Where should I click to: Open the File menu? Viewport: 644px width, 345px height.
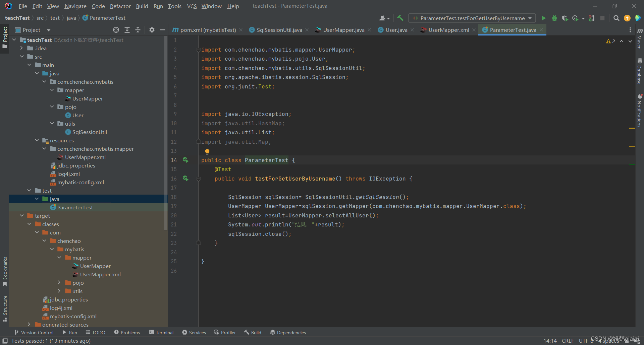(23, 6)
